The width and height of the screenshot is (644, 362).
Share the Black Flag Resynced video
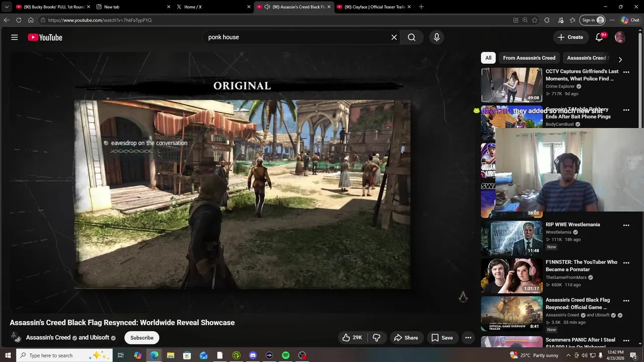coord(406,338)
